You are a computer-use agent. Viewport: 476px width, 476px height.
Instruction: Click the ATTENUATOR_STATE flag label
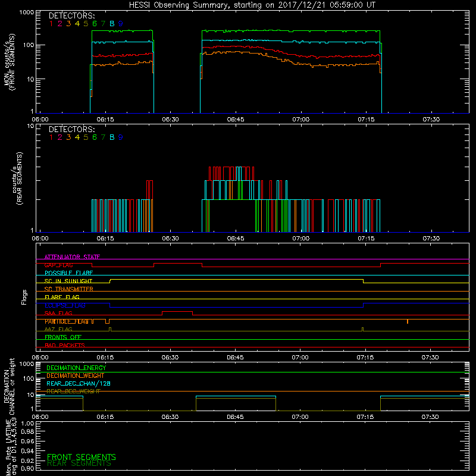(x=72, y=257)
